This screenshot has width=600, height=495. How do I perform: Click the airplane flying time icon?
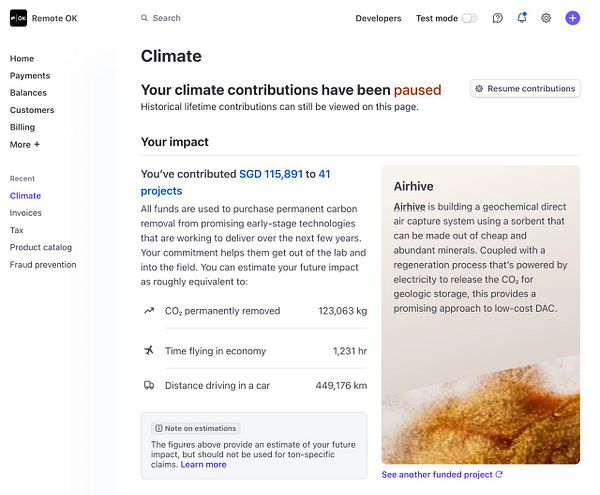(x=149, y=351)
